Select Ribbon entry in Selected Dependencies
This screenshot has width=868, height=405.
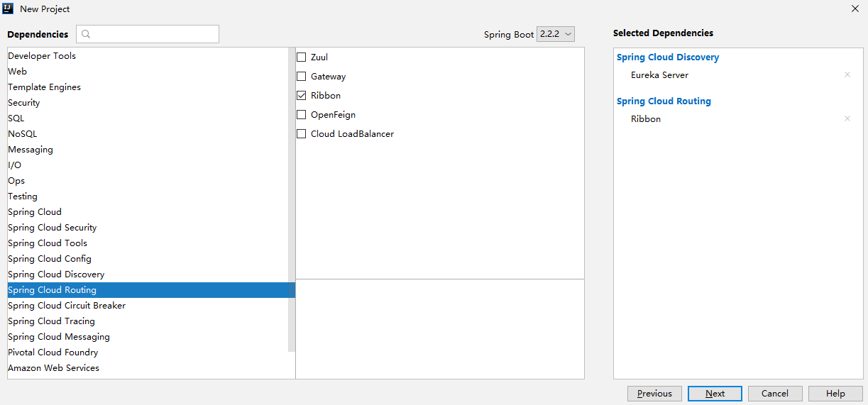646,118
